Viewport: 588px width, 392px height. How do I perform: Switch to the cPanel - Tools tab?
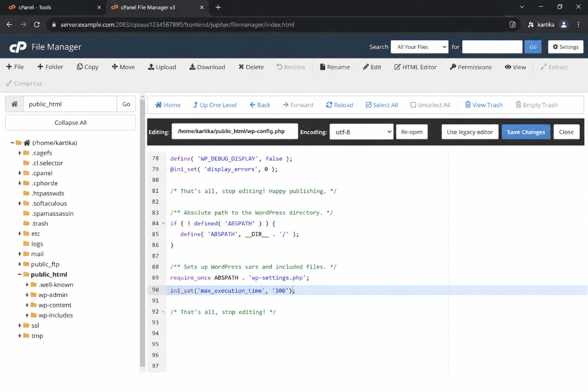tap(52, 7)
